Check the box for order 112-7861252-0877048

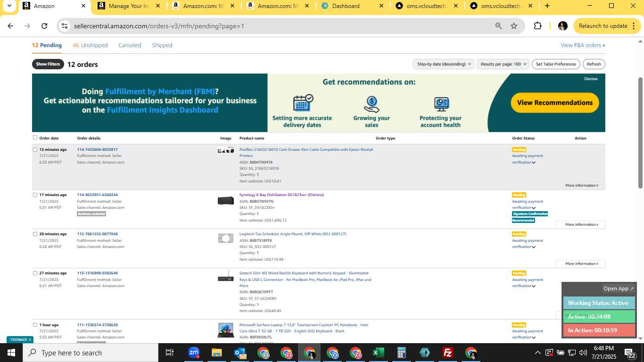[35, 234]
